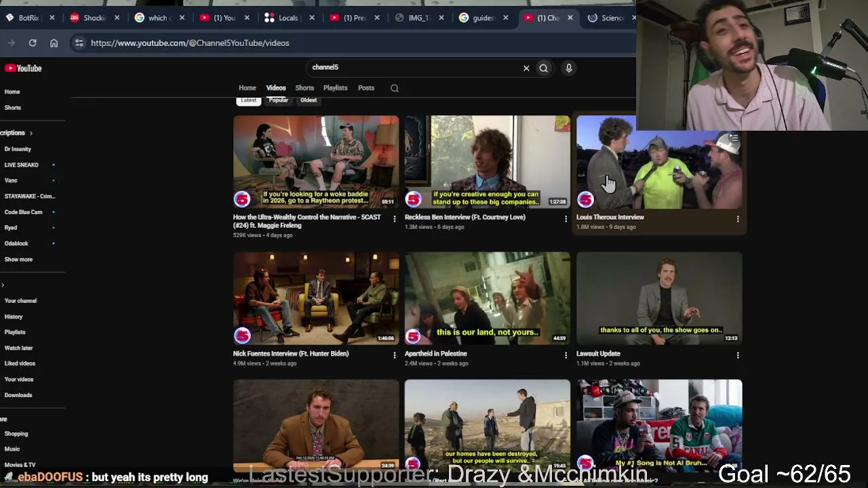This screenshot has height=488, width=868.
Task: Play the Apartheid in Palestine thumbnail
Action: tap(488, 299)
